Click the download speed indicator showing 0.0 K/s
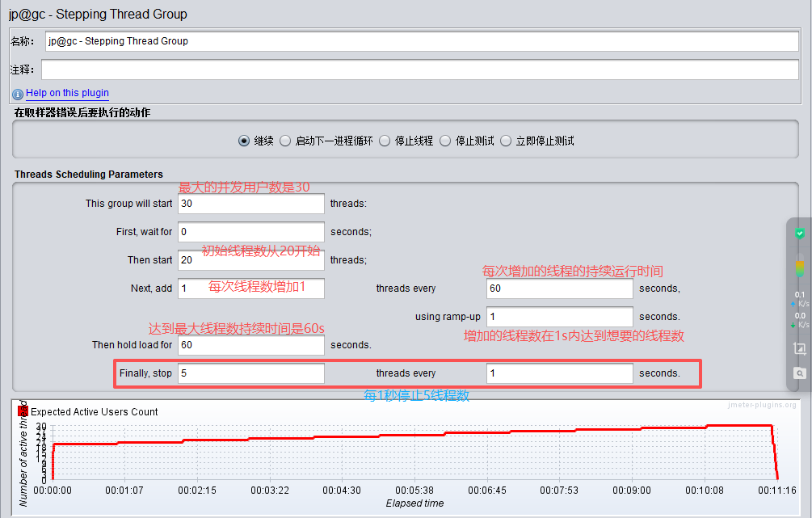 799,320
